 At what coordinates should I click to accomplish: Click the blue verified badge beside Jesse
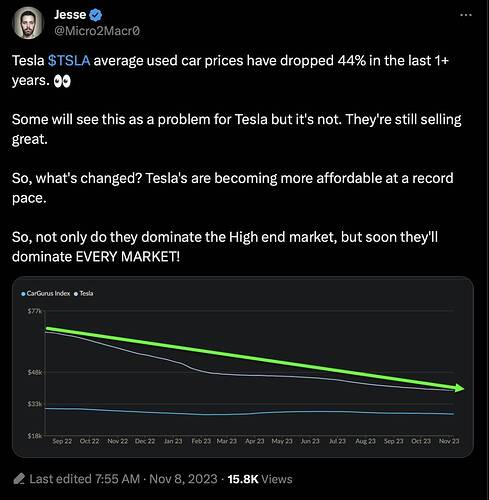tap(96, 15)
